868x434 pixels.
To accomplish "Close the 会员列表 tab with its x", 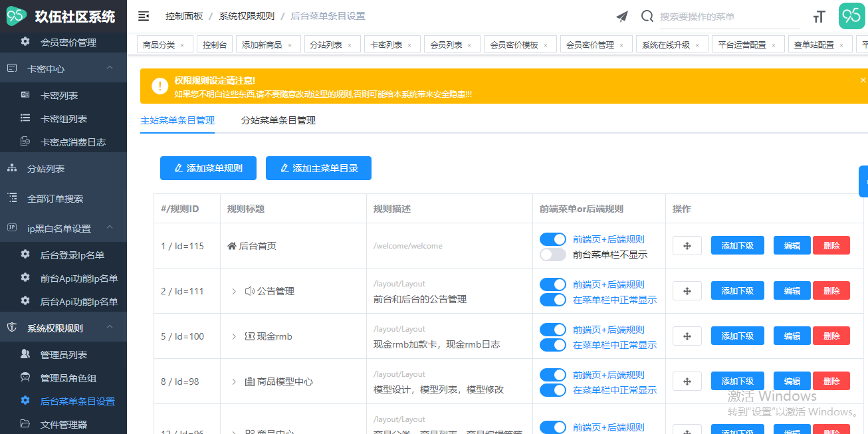I will point(469,45).
